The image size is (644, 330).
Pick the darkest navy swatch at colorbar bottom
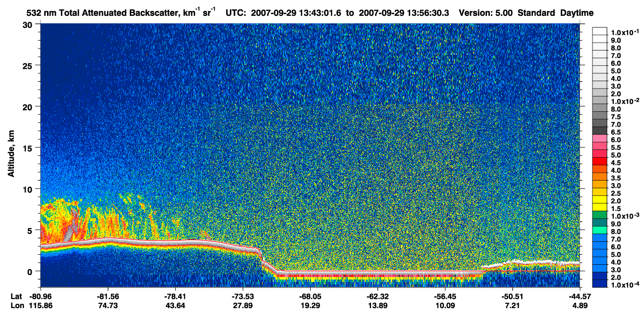click(x=600, y=284)
